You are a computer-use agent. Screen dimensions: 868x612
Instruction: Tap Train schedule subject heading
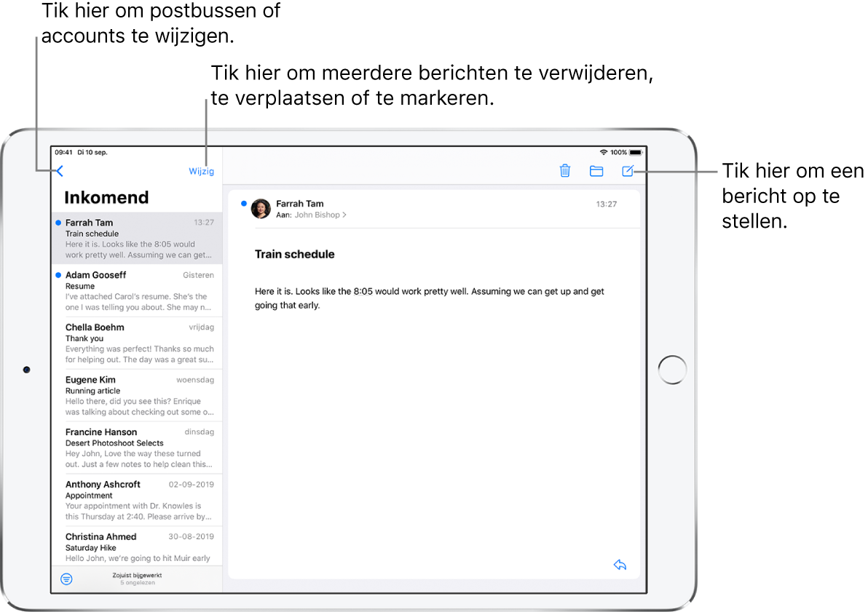click(x=294, y=255)
